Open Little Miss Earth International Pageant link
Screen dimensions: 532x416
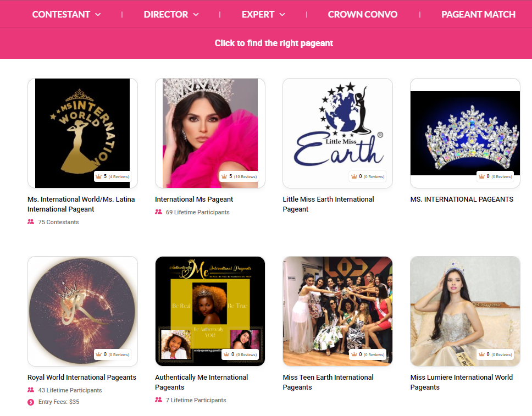[x=328, y=204]
